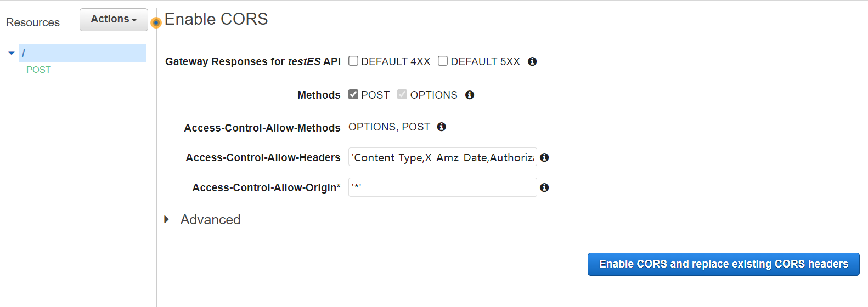Collapse the root resource tree arrow
868x307 pixels.
[12, 53]
